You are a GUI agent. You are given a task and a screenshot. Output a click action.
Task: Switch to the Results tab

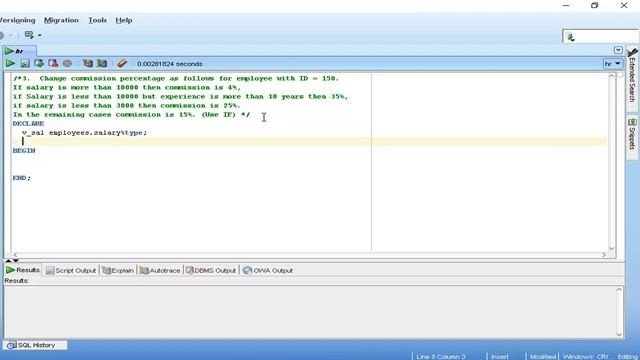(x=23, y=270)
